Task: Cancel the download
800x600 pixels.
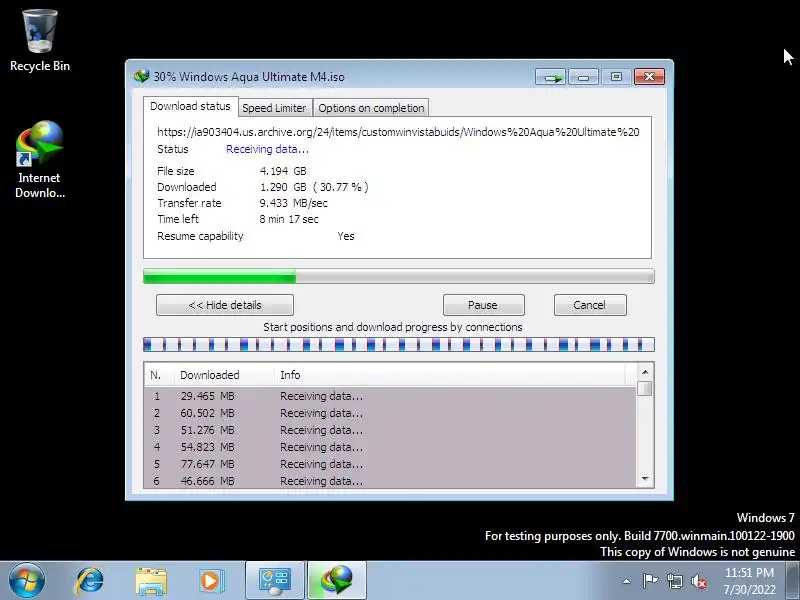Action: pos(590,305)
